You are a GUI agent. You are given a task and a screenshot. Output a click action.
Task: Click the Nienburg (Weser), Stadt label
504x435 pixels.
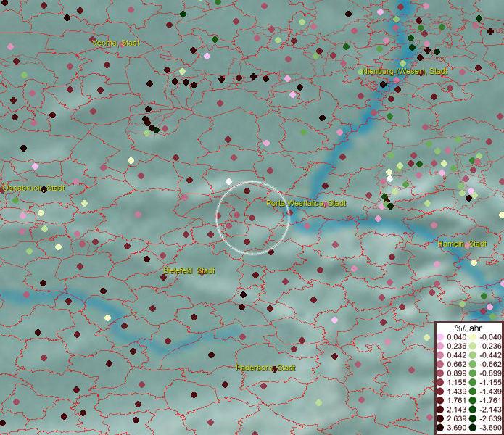(405, 71)
